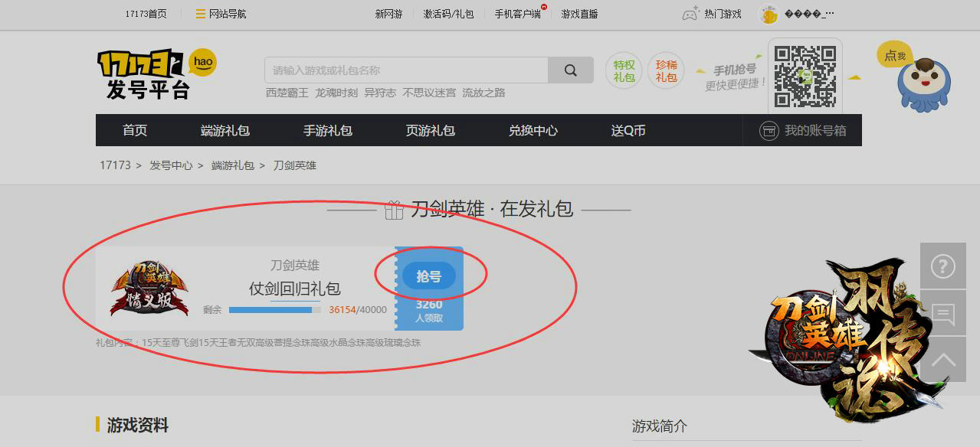The image size is (980, 447).
Task: Open the 新网游 top link
Action: [x=388, y=14]
